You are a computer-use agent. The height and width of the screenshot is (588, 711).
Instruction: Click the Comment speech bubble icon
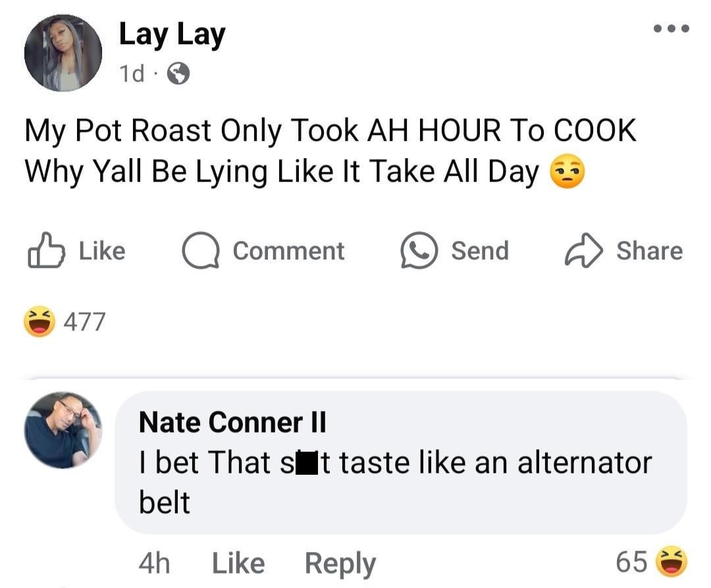pos(201,250)
